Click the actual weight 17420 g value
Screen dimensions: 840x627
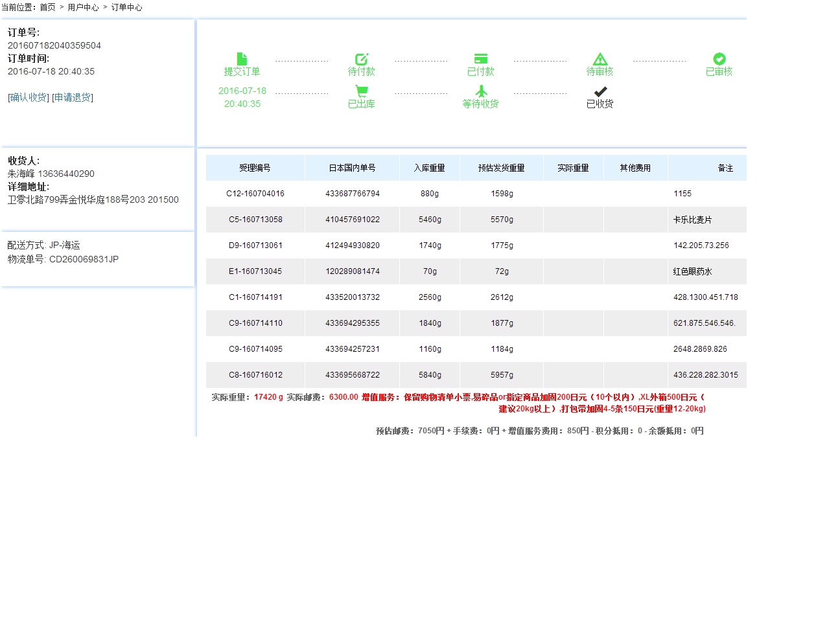coord(268,397)
